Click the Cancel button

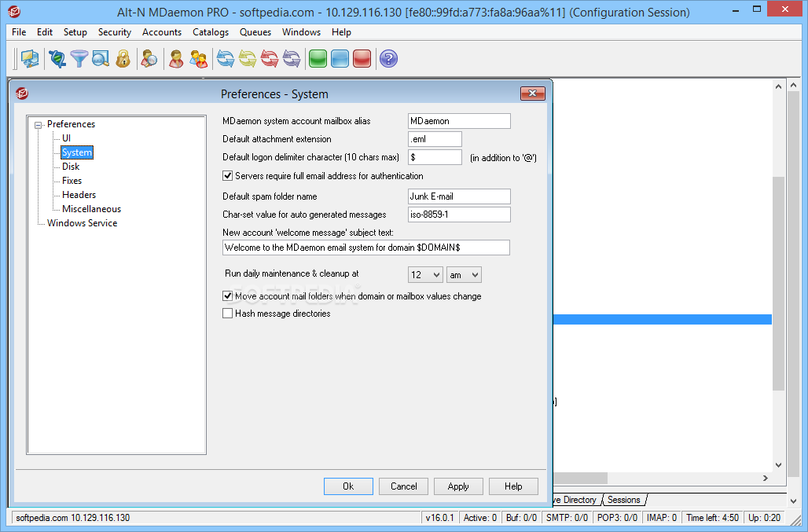[x=403, y=486]
